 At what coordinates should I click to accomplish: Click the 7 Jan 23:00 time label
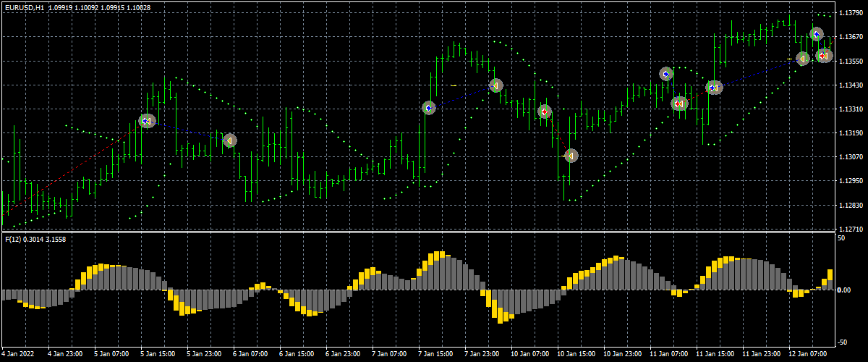(x=481, y=355)
